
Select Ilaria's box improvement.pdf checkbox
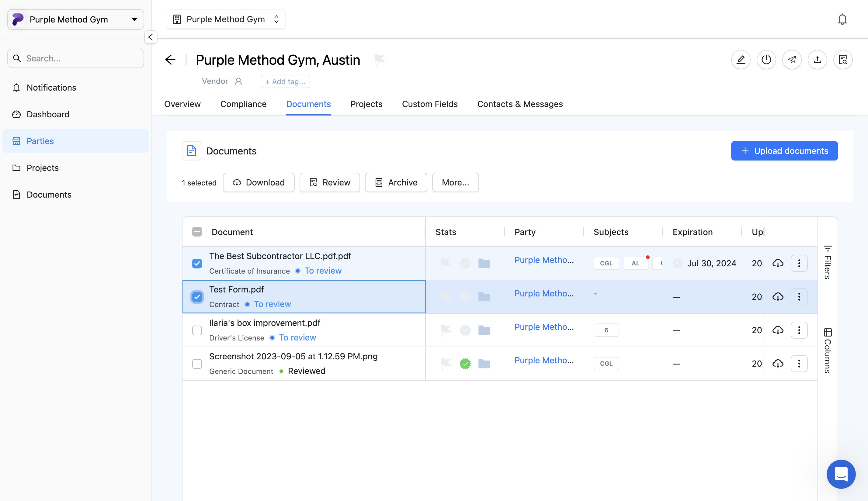point(197,330)
